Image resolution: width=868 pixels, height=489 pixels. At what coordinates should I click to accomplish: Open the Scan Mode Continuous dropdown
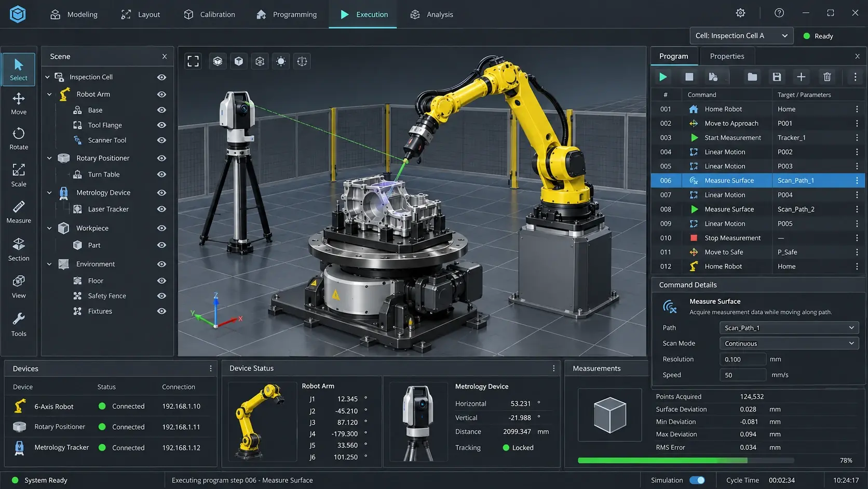789,343
